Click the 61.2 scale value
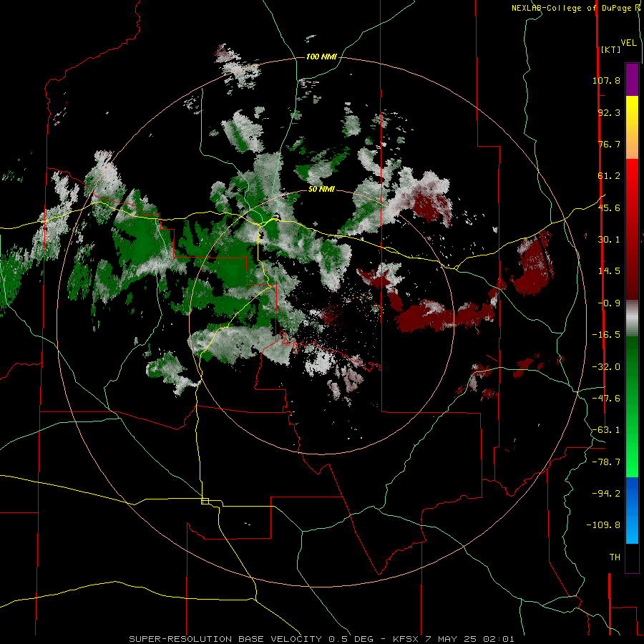The width and height of the screenshot is (644, 644). coord(609,176)
